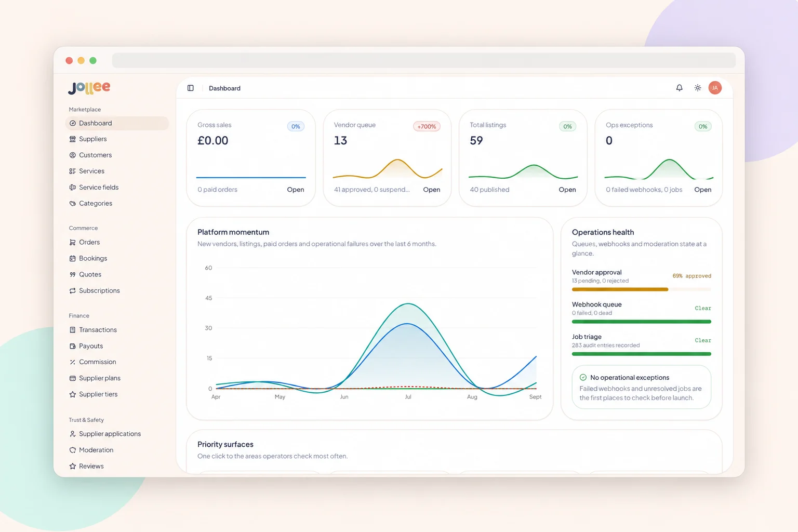This screenshot has height=532, width=798.
Task: Click Clear status for Webhook queue
Action: (703, 308)
